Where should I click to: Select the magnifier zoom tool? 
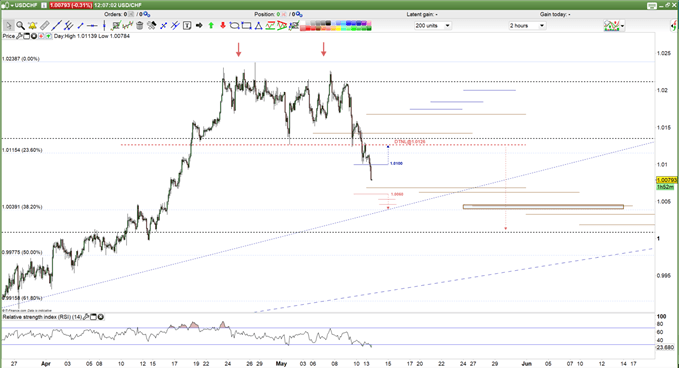(20, 26)
